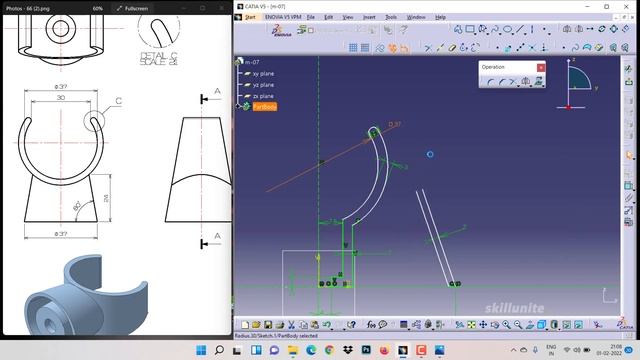Click Fit All In view icon

click(x=471, y=325)
